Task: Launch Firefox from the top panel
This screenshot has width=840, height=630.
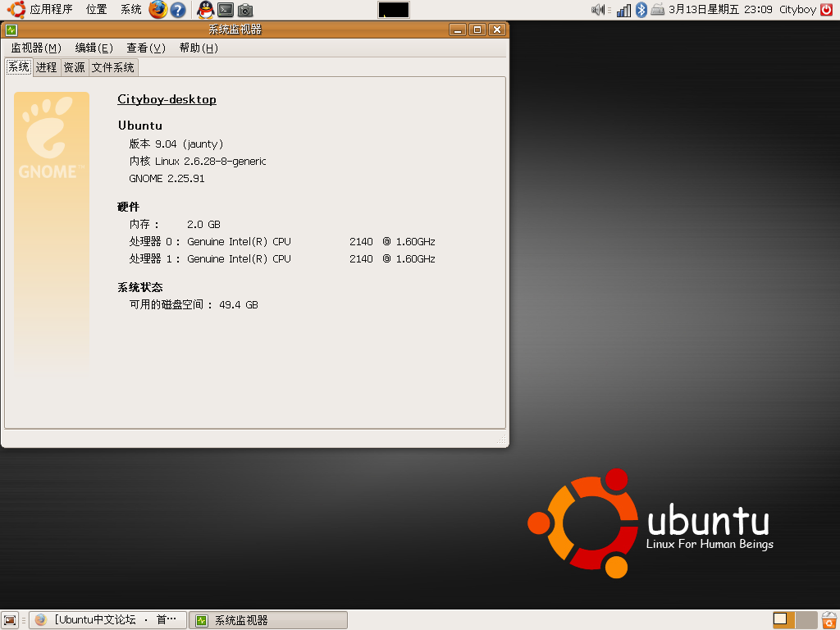Action: click(158, 9)
